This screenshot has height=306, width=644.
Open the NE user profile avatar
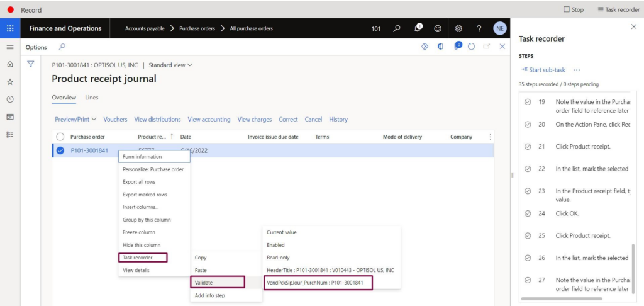click(x=499, y=28)
